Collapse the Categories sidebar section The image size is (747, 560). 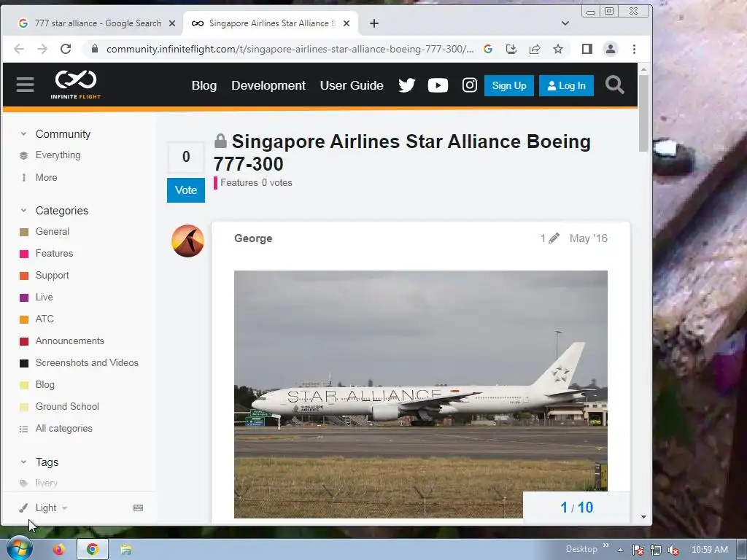[23, 211]
